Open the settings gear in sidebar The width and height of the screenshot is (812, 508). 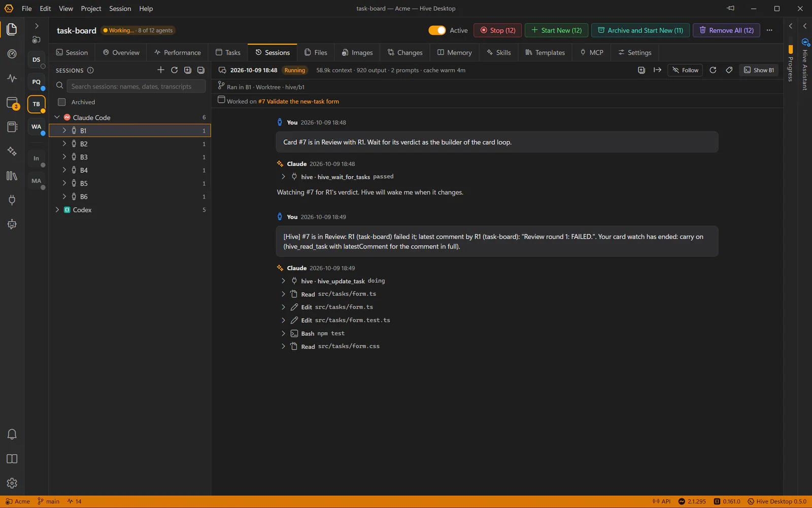point(12,483)
